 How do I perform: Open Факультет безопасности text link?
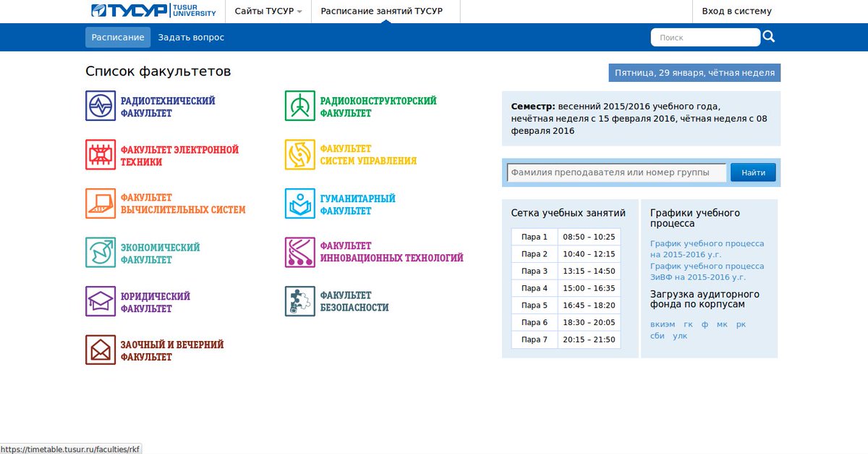click(354, 301)
